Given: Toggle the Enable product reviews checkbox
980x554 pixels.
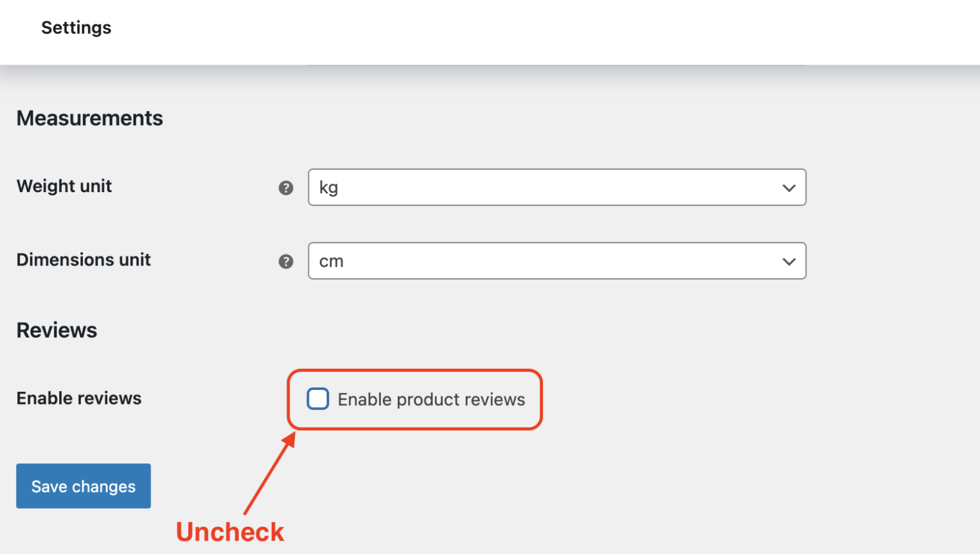Looking at the screenshot, I should pos(318,399).
